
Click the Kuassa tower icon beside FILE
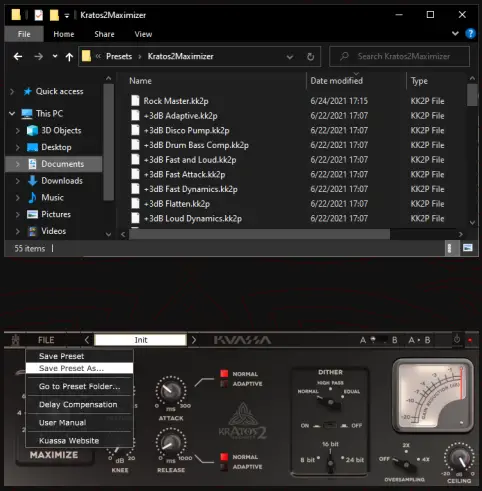(15, 340)
